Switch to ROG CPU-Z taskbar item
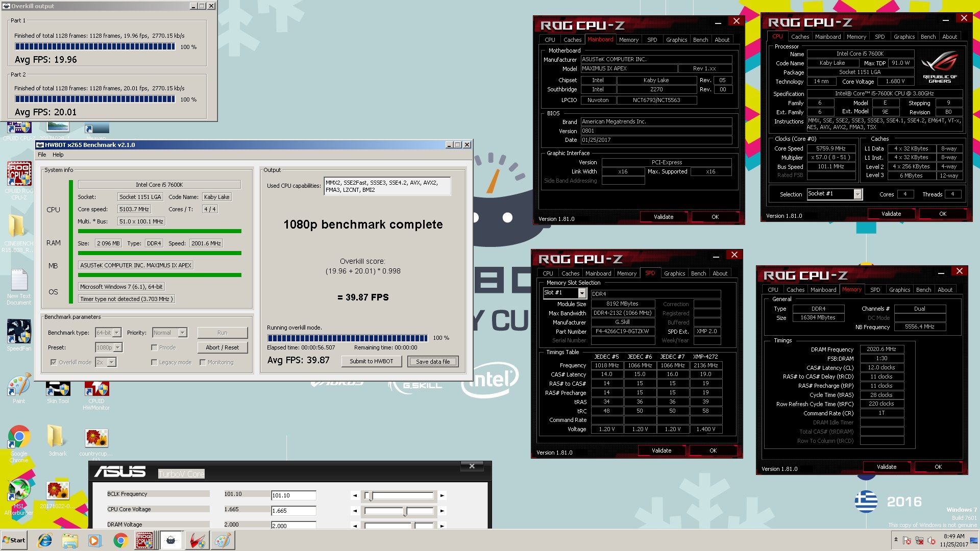980x551 pixels. (145, 540)
